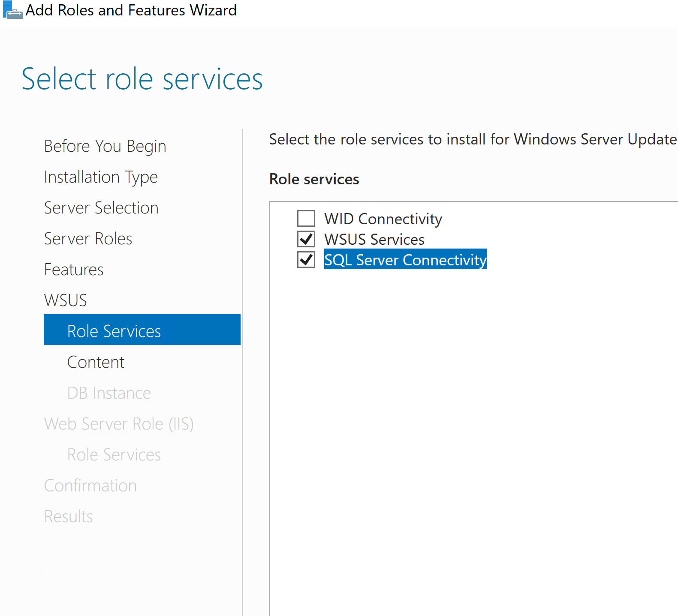Open the Content step under WSUS
Viewport: 678px width, 616px height.
[x=96, y=362]
